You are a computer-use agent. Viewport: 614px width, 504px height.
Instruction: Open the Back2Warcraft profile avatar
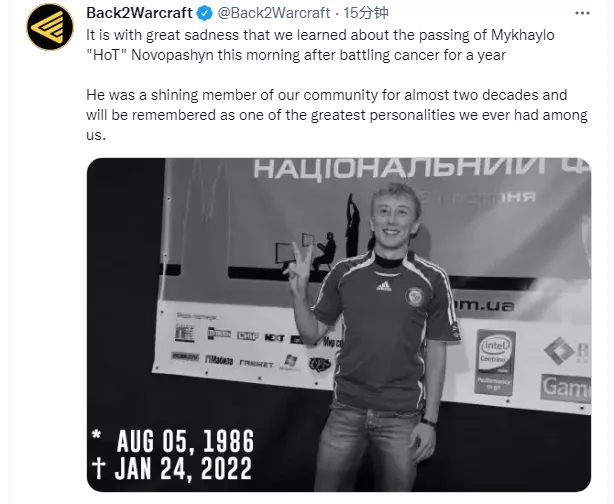pyautogui.click(x=50, y=27)
